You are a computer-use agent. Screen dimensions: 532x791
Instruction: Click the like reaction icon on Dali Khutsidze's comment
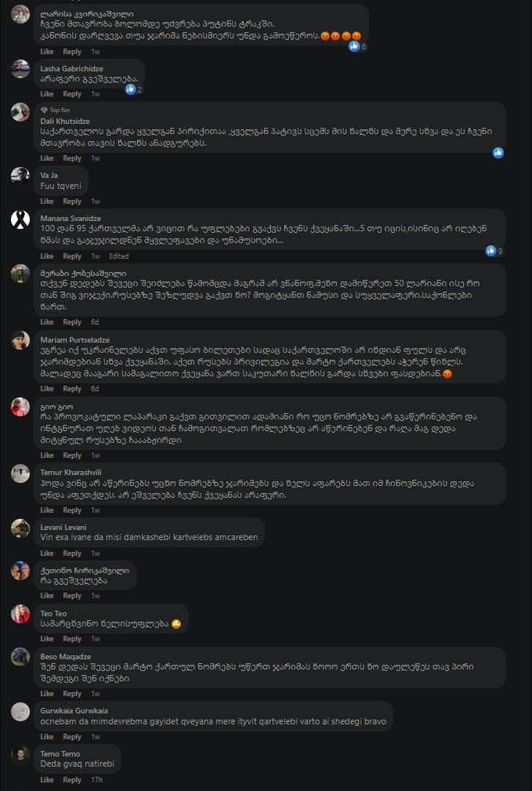tap(498, 153)
